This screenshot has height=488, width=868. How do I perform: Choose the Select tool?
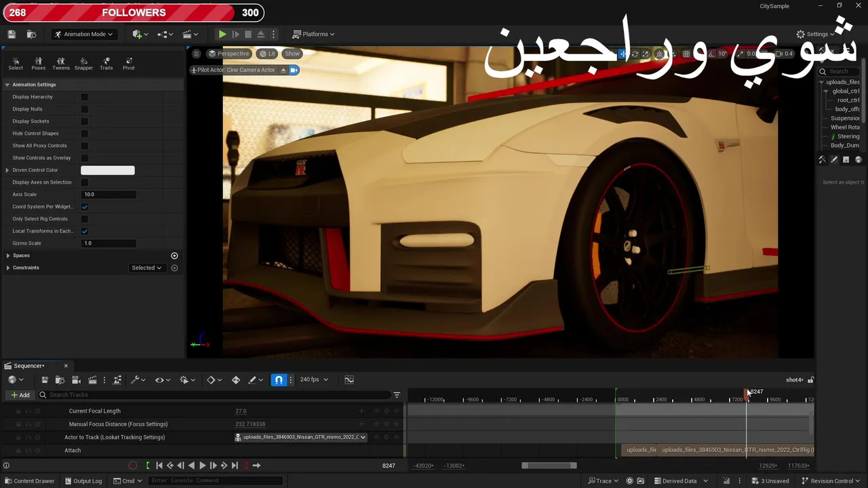pos(16,64)
